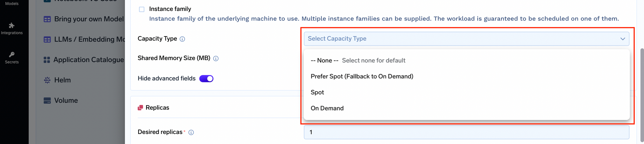Select the On Demand option
This screenshot has height=144, width=644.
click(327, 108)
